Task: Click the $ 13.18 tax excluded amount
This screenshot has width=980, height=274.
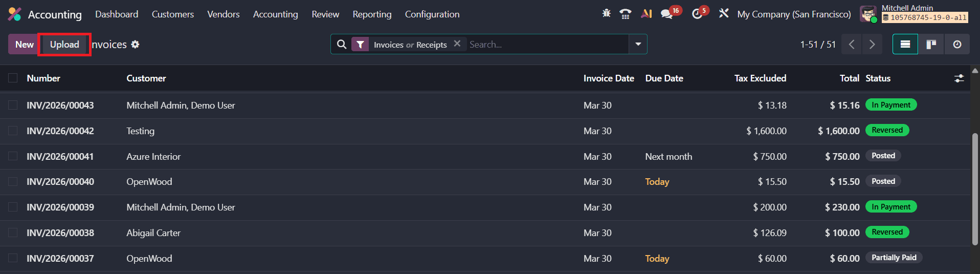Action: [x=772, y=106]
